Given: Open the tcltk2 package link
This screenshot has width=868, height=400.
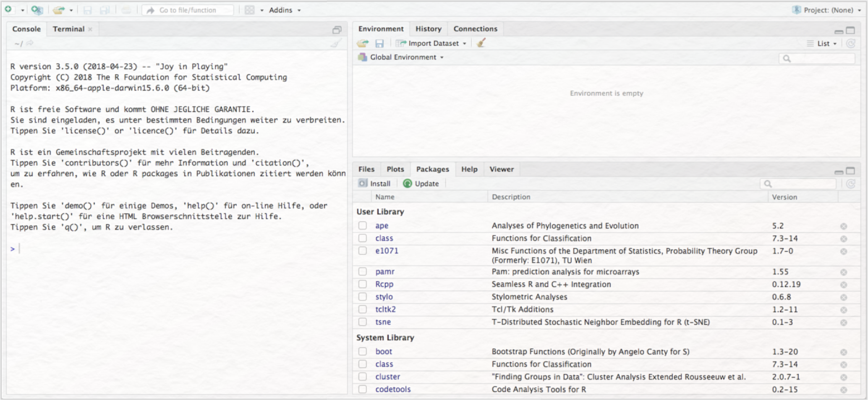Looking at the screenshot, I should coord(385,309).
